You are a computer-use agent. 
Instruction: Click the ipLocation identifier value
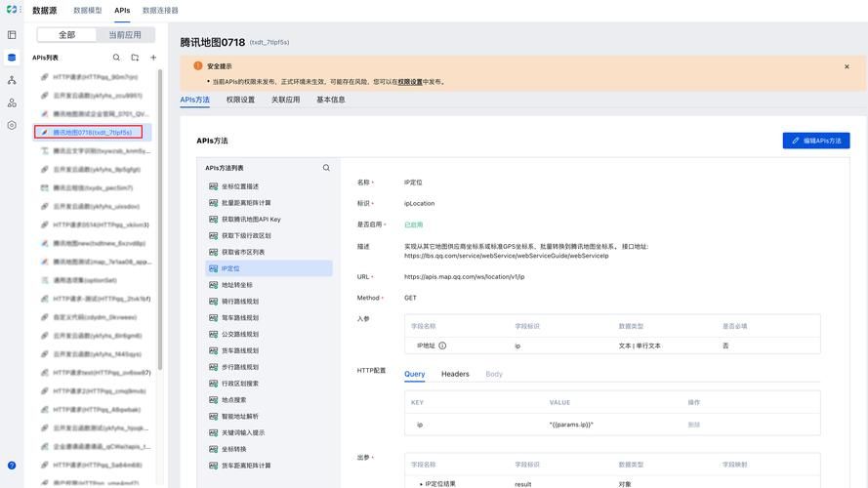click(x=419, y=204)
